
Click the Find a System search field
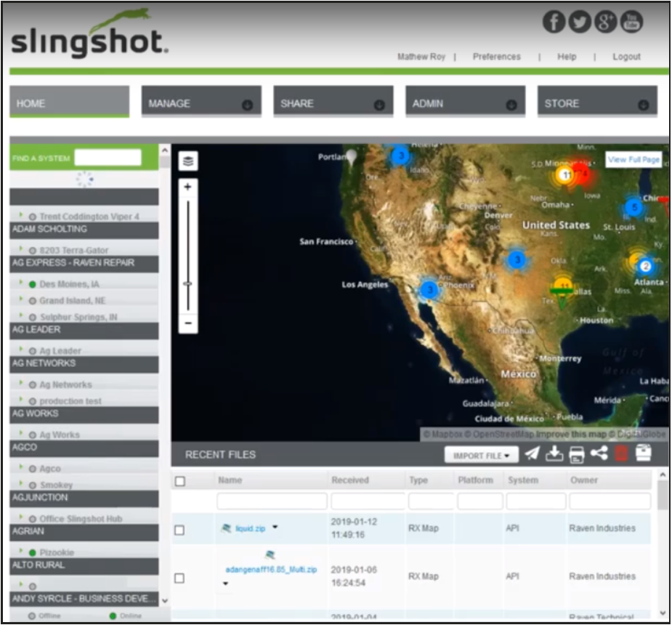click(x=108, y=158)
